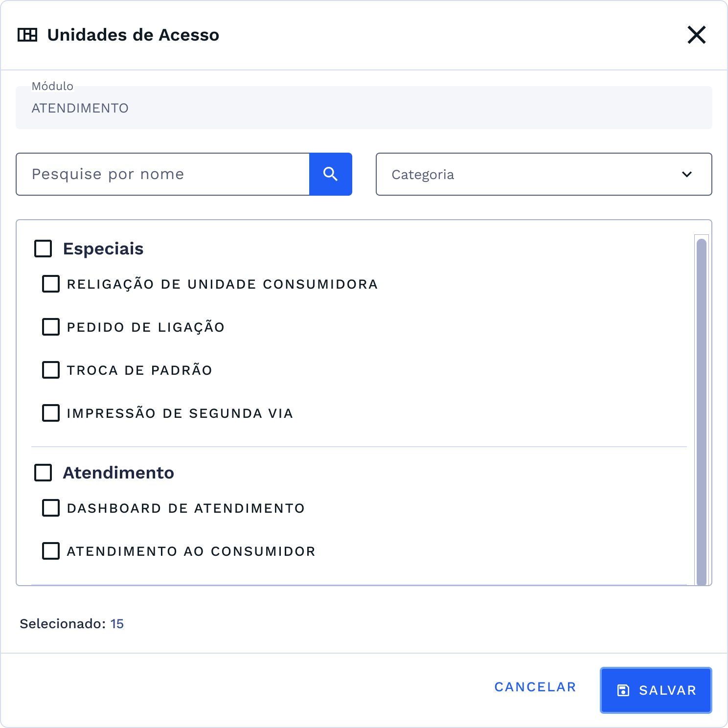Viewport: 728px width, 728px height.
Task: Open the Categoria dropdown
Action: pyautogui.click(x=544, y=174)
